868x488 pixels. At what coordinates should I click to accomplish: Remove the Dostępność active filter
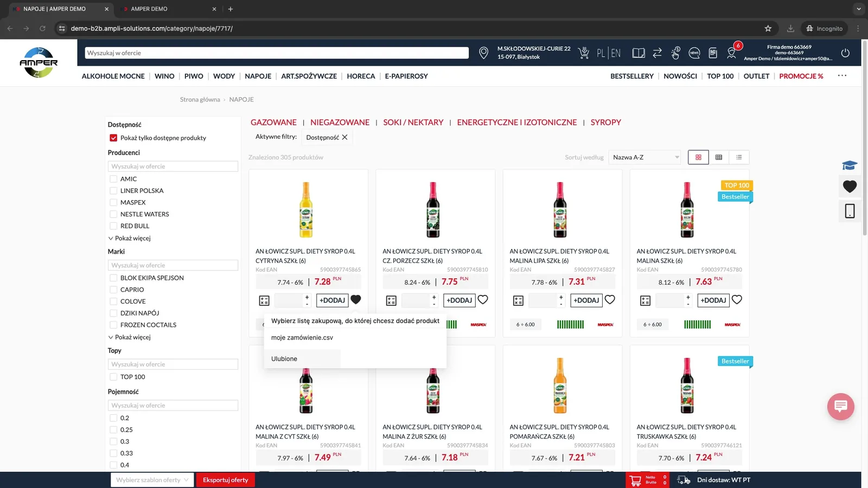pos(344,137)
